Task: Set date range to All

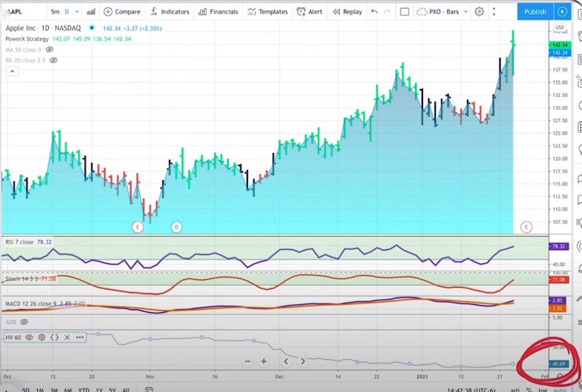Action: (x=126, y=390)
